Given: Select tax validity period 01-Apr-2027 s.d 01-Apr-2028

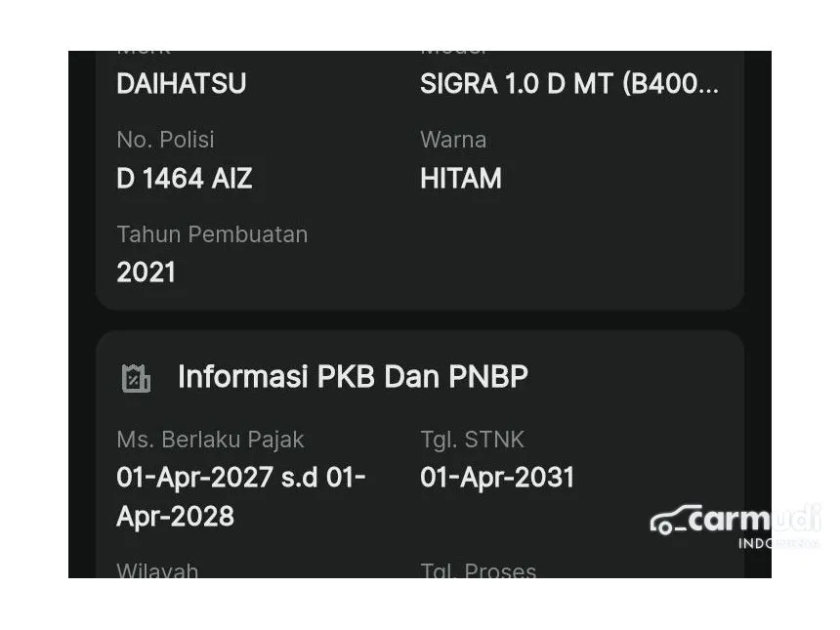Looking at the screenshot, I should [x=240, y=496].
